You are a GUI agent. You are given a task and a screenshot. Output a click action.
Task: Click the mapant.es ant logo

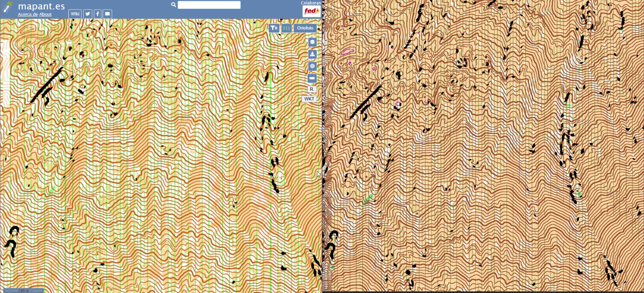[x=8, y=7]
